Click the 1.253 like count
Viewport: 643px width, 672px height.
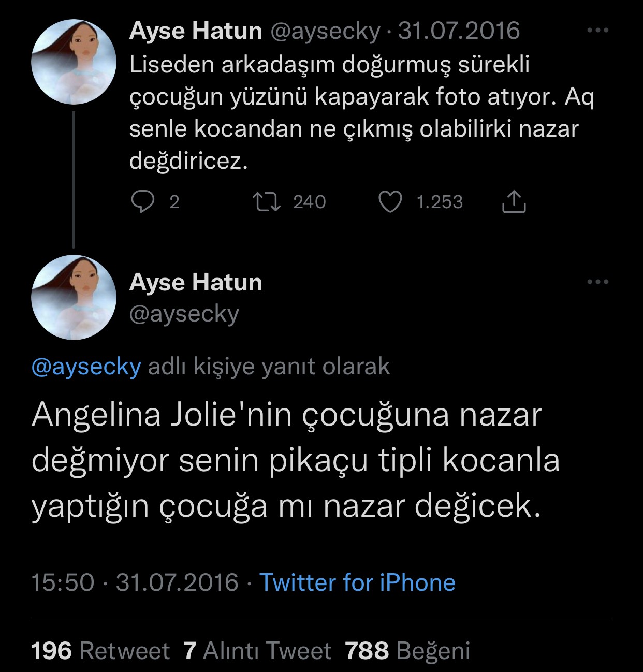[439, 202]
